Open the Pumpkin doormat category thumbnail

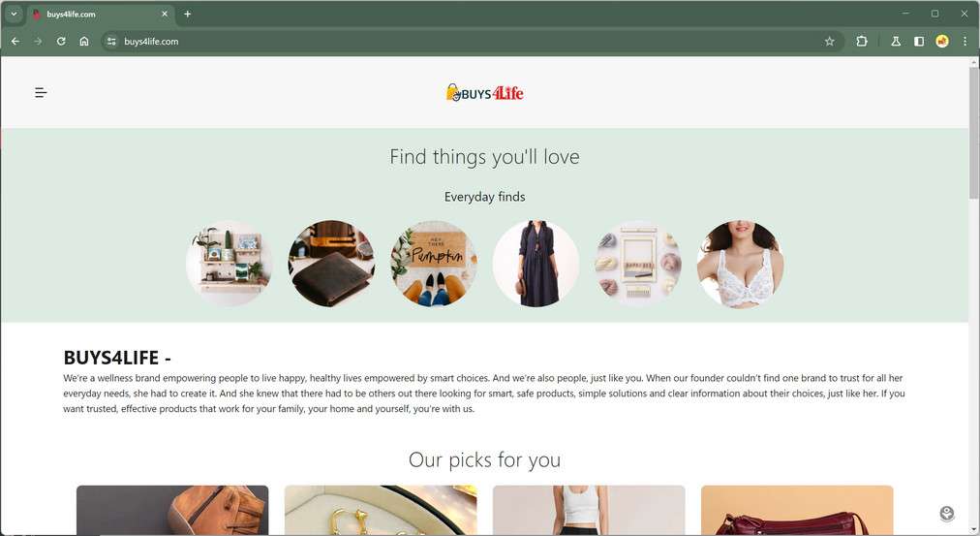tap(434, 264)
